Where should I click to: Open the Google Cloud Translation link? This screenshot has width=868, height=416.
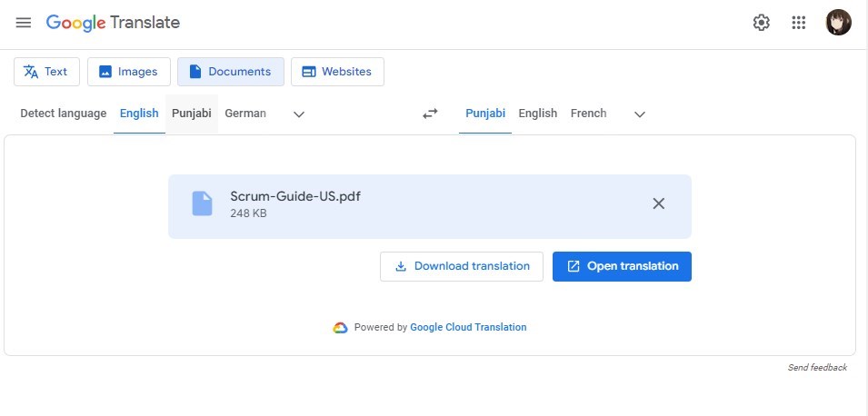468,328
